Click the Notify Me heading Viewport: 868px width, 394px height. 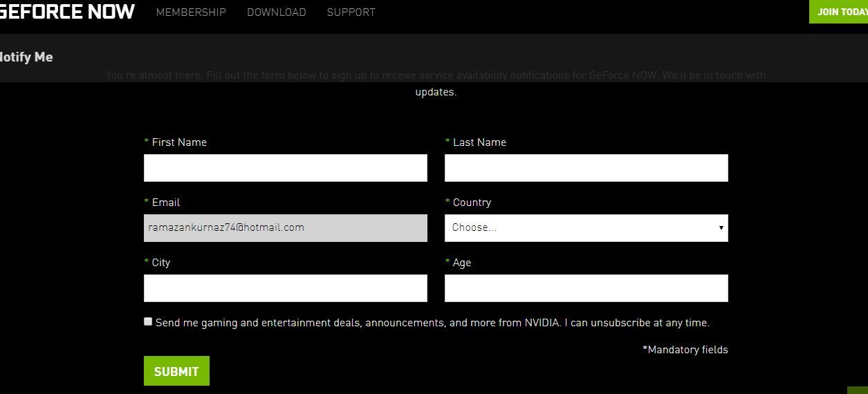click(26, 57)
